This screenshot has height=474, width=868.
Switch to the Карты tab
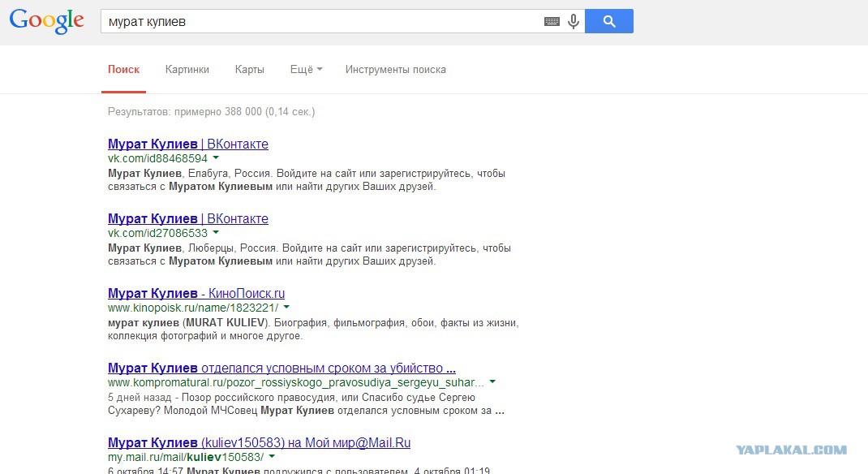[x=250, y=69]
